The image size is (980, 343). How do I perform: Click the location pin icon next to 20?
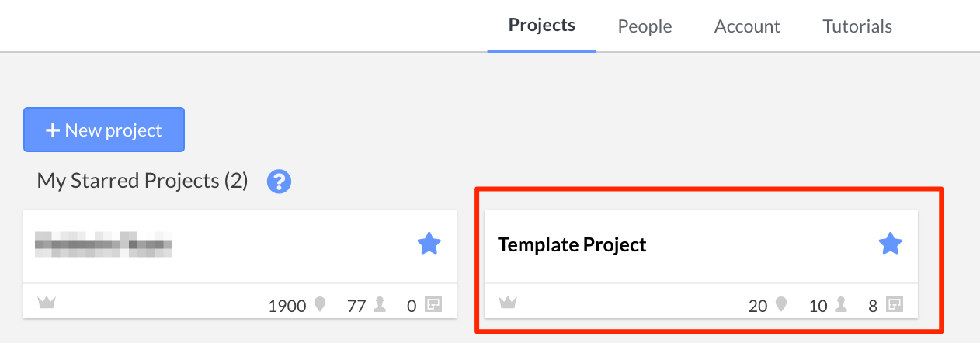[781, 305]
